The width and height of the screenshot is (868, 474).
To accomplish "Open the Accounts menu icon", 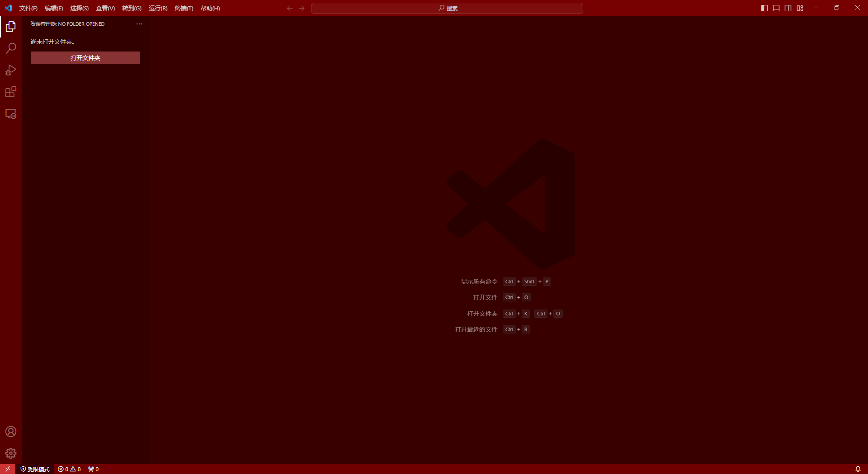I will [11, 432].
